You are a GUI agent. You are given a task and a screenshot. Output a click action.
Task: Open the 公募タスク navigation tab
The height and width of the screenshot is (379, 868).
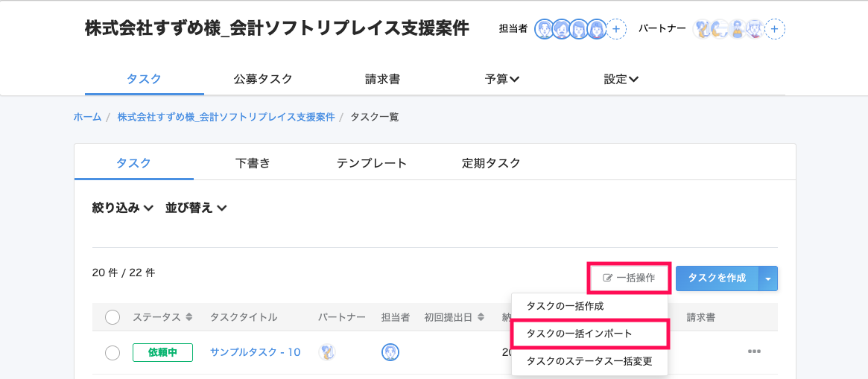click(263, 79)
